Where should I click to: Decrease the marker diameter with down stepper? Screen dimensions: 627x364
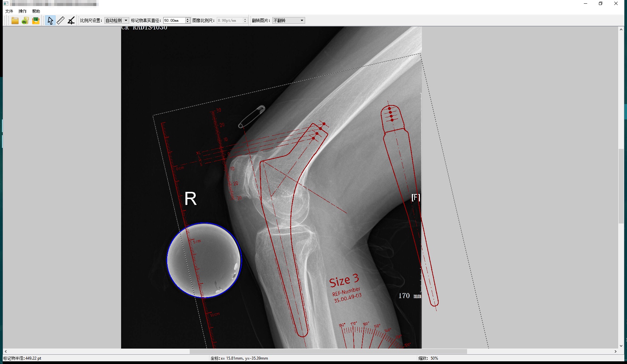point(188,22)
